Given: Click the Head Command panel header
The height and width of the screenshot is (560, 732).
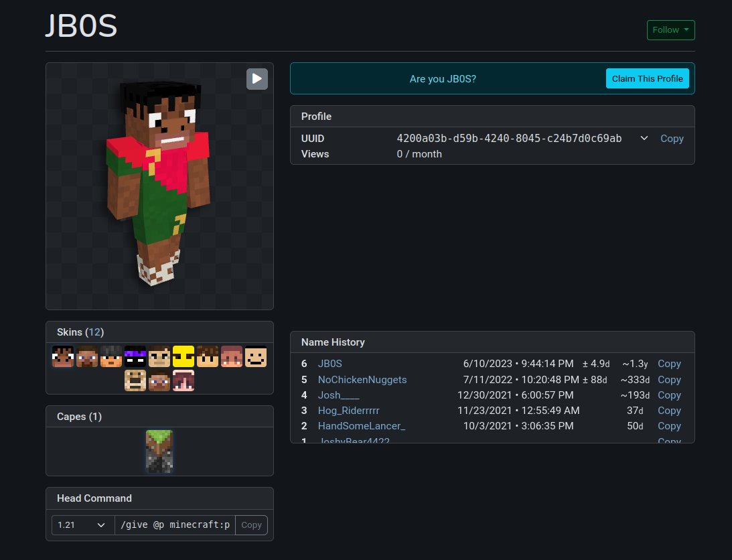Looking at the screenshot, I should 159,498.
